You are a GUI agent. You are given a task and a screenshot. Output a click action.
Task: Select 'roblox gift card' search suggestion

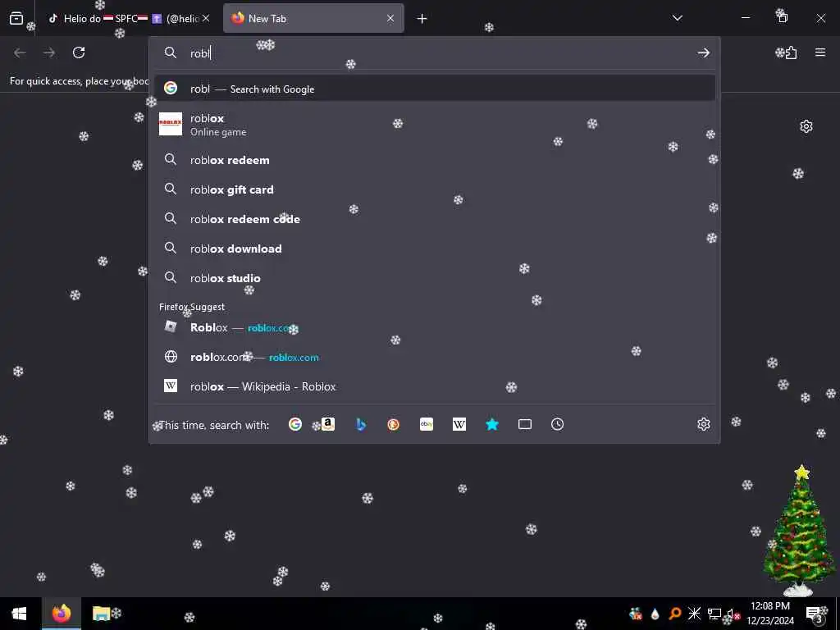[435, 189]
